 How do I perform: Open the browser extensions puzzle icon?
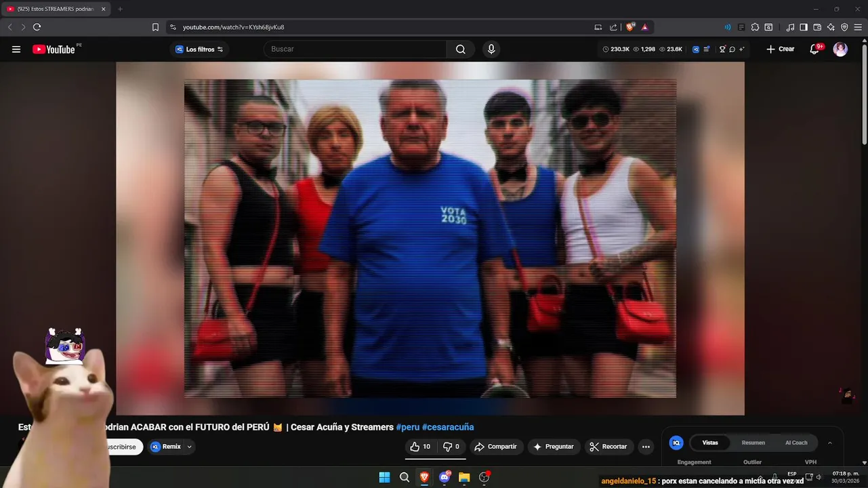pyautogui.click(x=756, y=27)
